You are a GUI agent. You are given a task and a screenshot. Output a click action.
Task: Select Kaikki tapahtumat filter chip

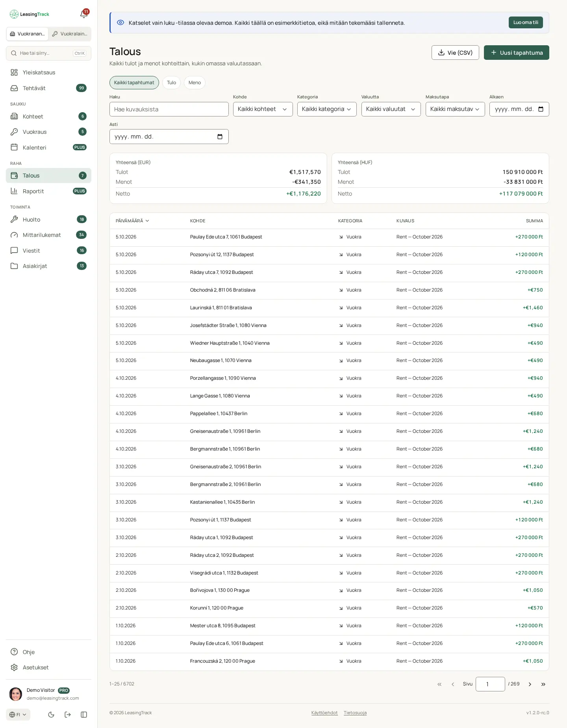(134, 83)
